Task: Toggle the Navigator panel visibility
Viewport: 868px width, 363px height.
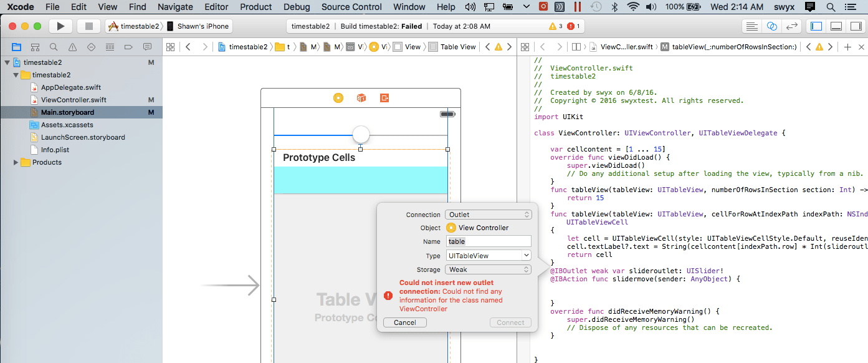Action: click(x=816, y=26)
